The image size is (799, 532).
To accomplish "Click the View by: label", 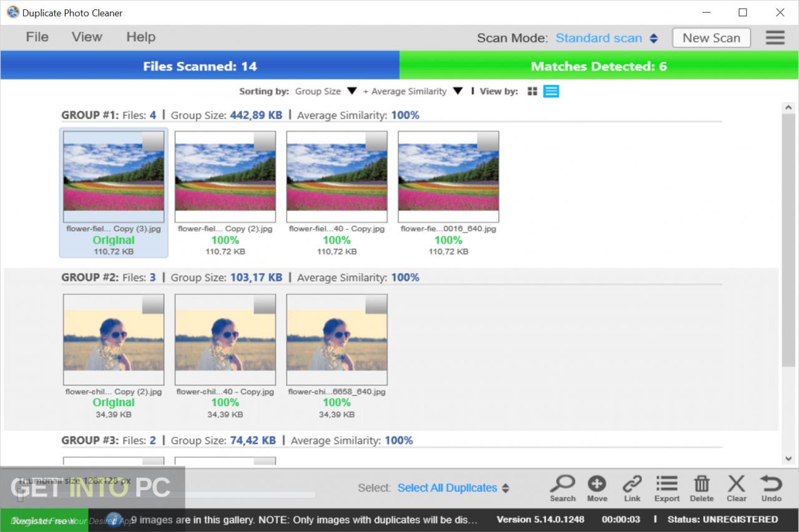I will (499, 92).
